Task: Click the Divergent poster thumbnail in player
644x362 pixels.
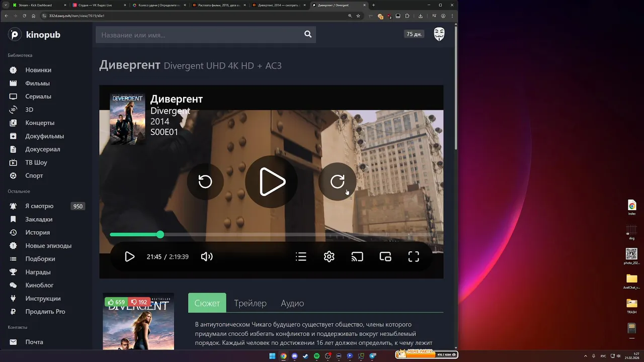Action: tap(127, 119)
